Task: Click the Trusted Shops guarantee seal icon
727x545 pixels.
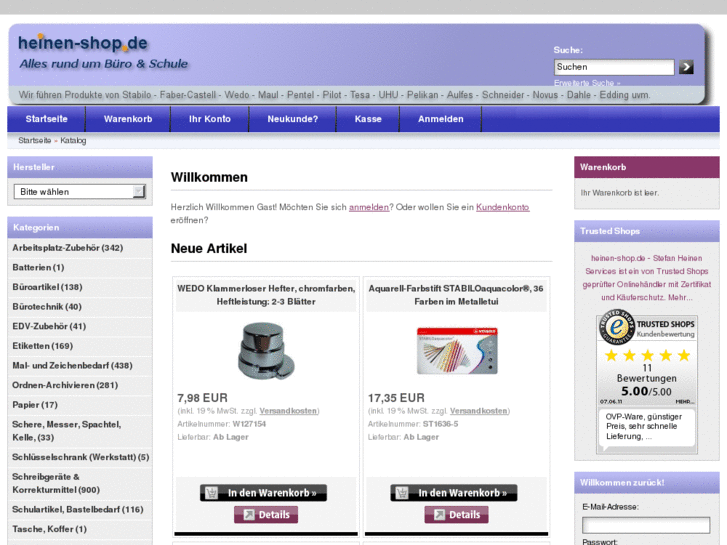Action: (x=616, y=327)
